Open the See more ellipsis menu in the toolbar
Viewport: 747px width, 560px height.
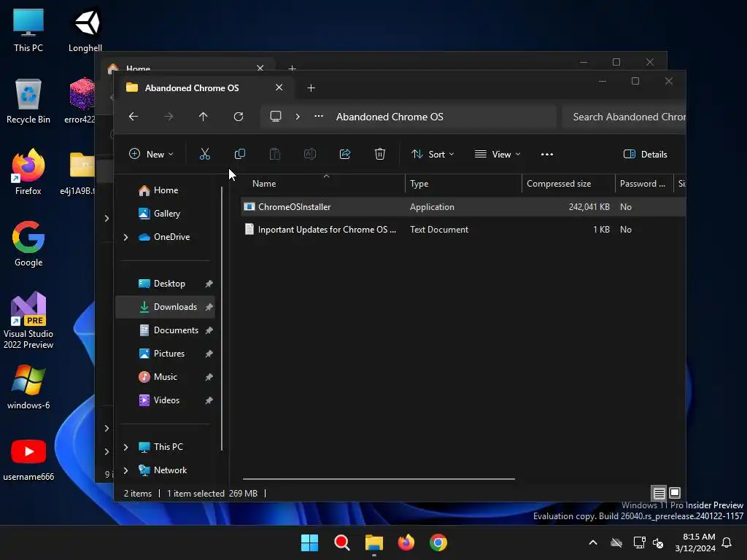coord(547,155)
